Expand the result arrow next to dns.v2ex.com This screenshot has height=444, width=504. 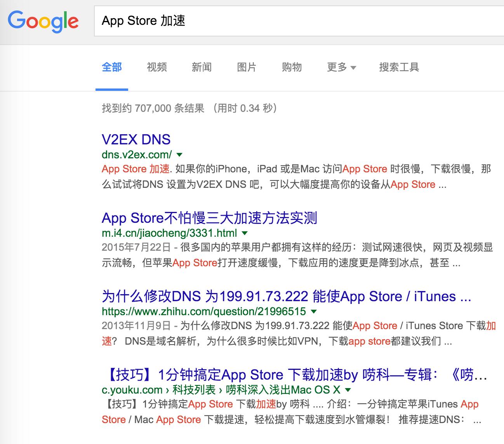[179, 155]
